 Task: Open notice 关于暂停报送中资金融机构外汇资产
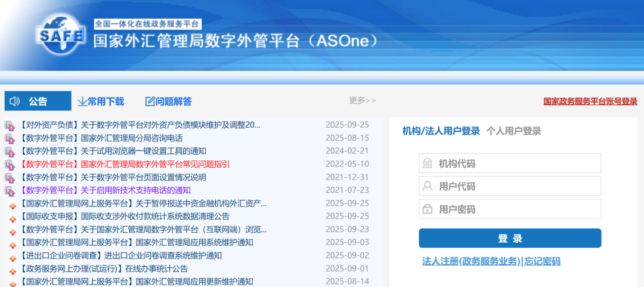point(143,203)
